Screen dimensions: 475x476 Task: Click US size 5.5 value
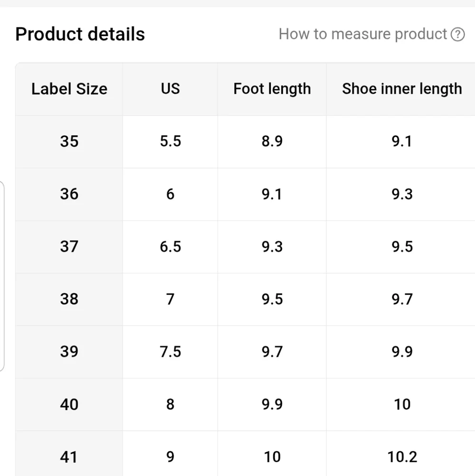click(x=170, y=141)
